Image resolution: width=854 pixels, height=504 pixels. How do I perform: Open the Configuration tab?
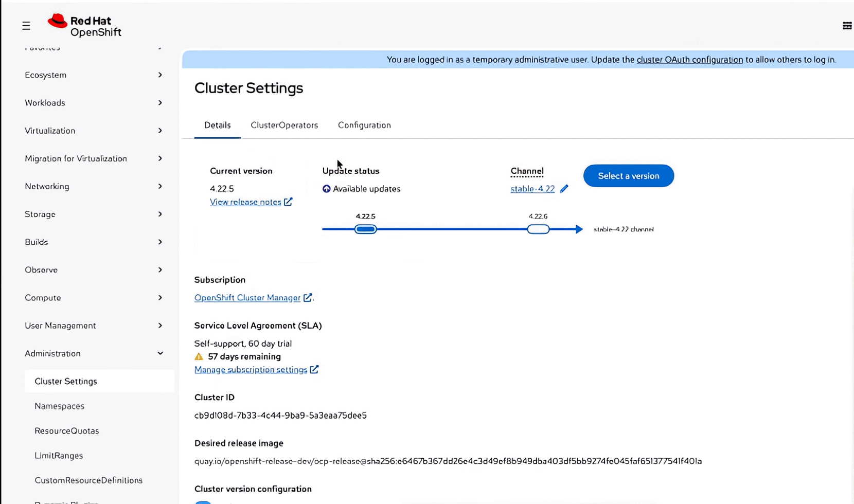tap(364, 125)
